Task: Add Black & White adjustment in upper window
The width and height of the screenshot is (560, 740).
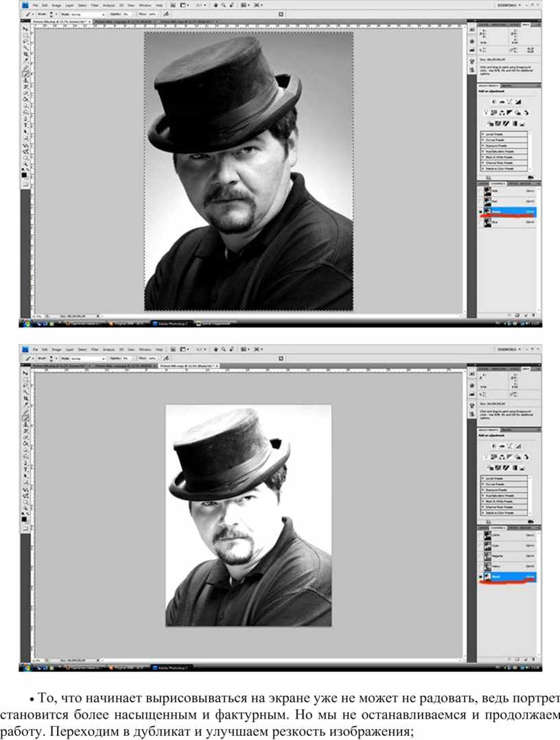Action: tap(510, 113)
